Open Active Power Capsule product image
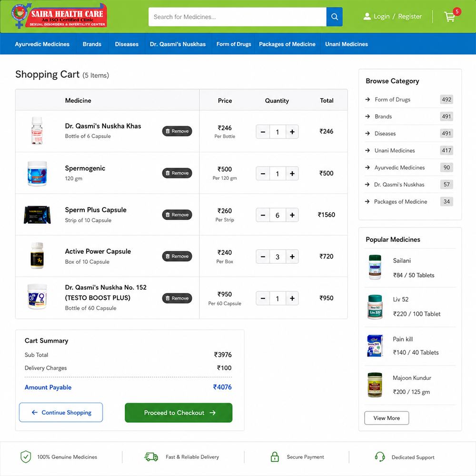This screenshot has height=476, width=476. pos(37,256)
